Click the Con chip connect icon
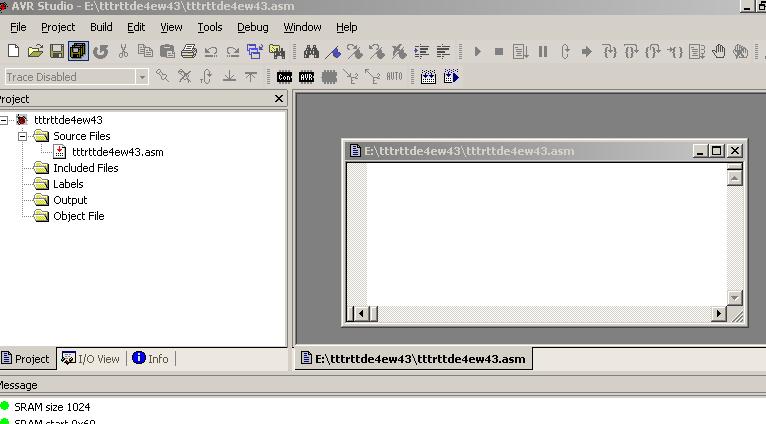Screen dimensions: 766x424 point(284,77)
